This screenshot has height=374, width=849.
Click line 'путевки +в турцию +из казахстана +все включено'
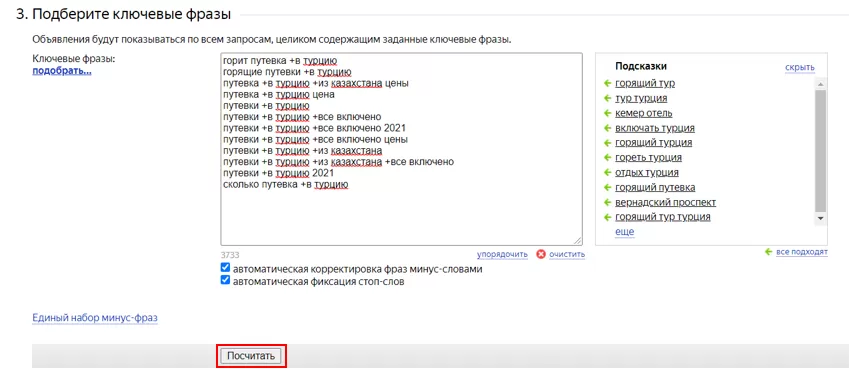point(338,162)
